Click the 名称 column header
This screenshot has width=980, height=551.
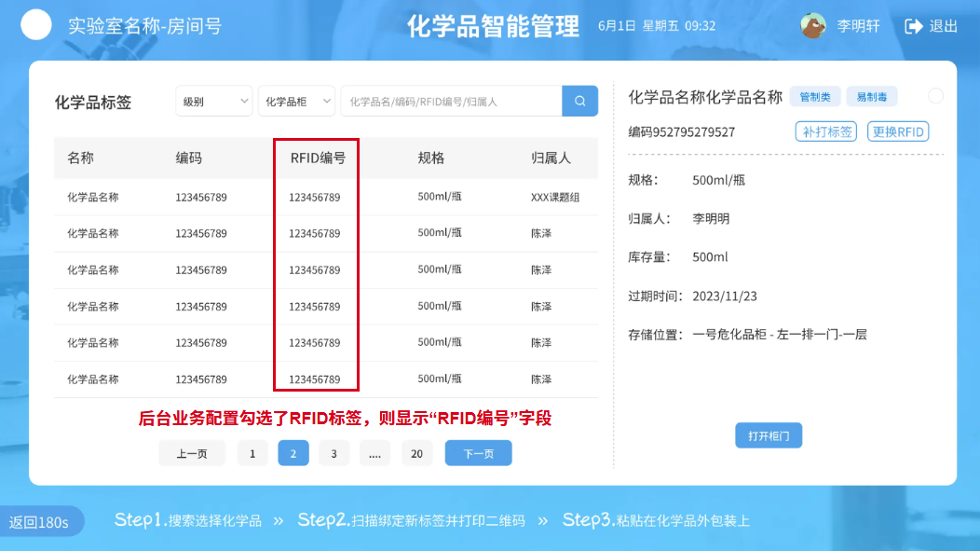click(81, 158)
